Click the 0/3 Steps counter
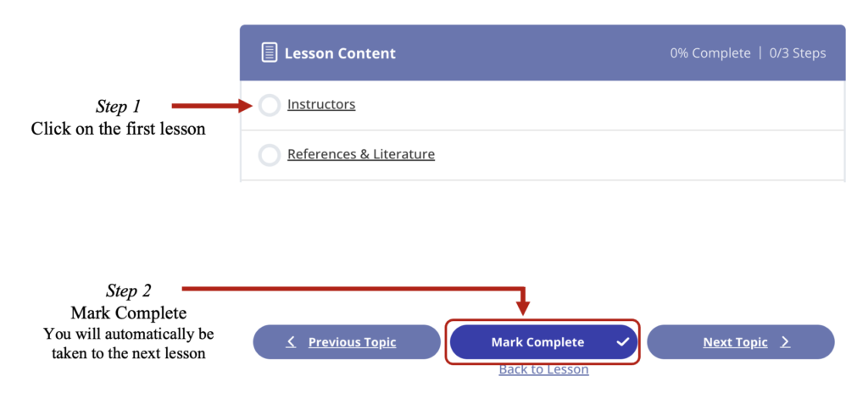 click(797, 53)
